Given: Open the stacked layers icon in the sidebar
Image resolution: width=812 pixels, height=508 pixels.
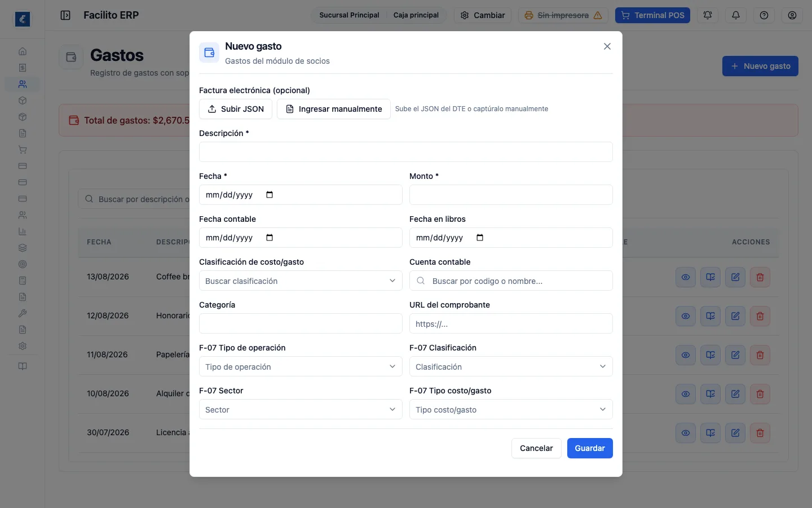Looking at the screenshot, I should click(x=23, y=248).
